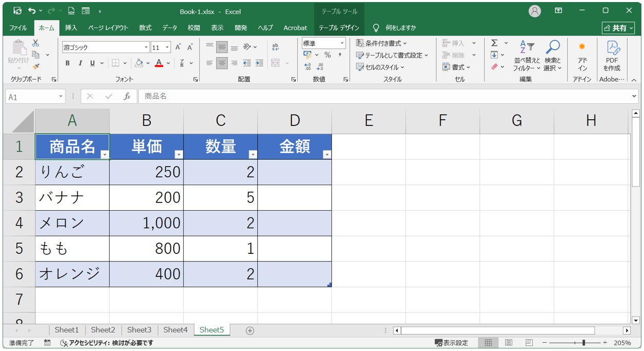Toggle wrap text (ab) button
The height and width of the screenshot is (351, 644).
(275, 47)
